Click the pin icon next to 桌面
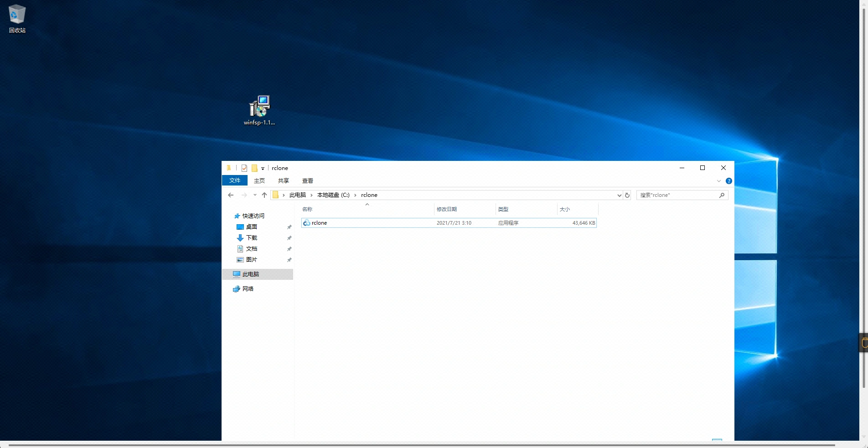This screenshot has width=868, height=448. 289,227
